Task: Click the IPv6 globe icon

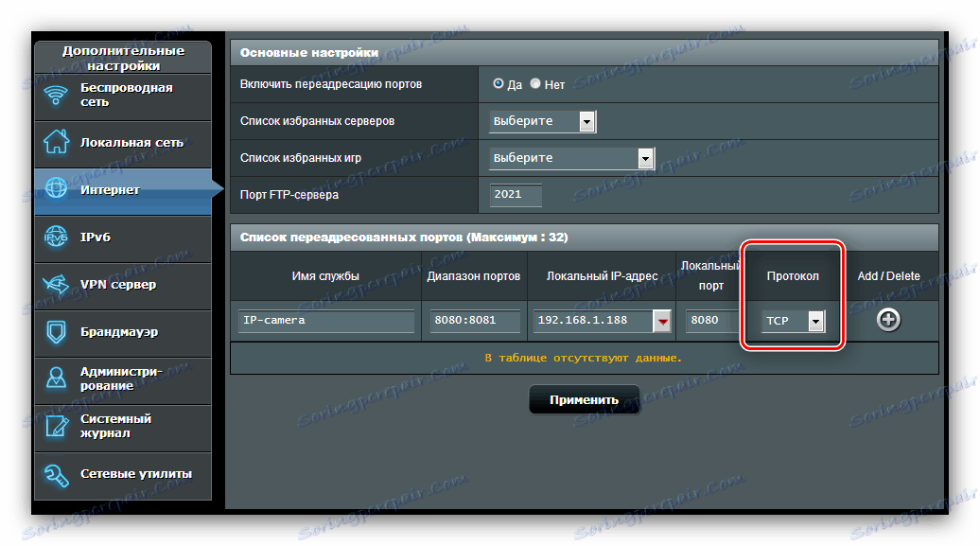Action: point(56,237)
